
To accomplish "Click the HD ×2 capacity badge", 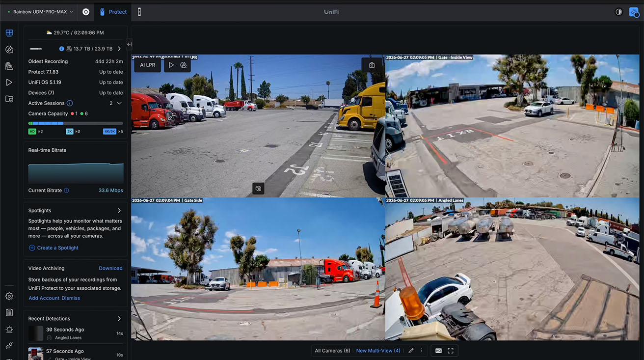I will [x=36, y=132].
